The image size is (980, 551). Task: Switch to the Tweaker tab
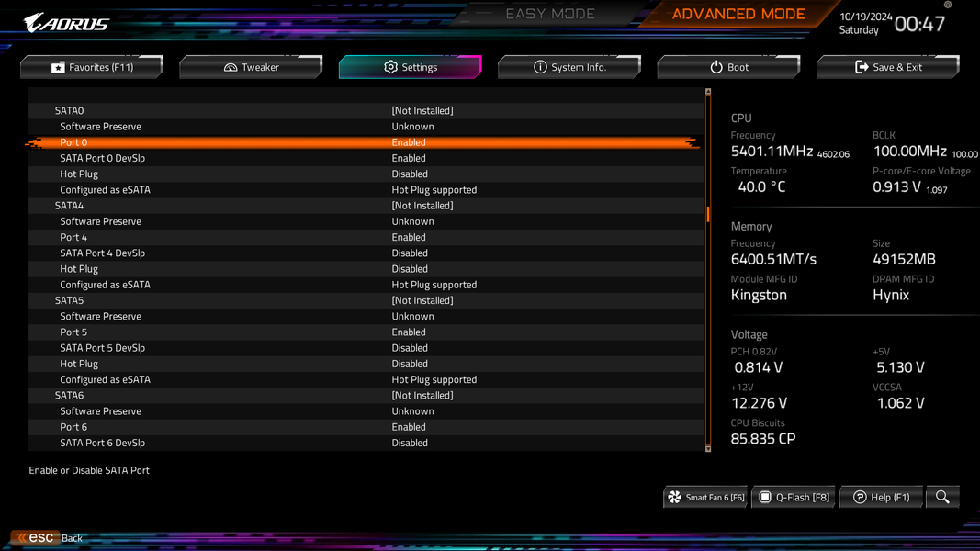pos(252,67)
